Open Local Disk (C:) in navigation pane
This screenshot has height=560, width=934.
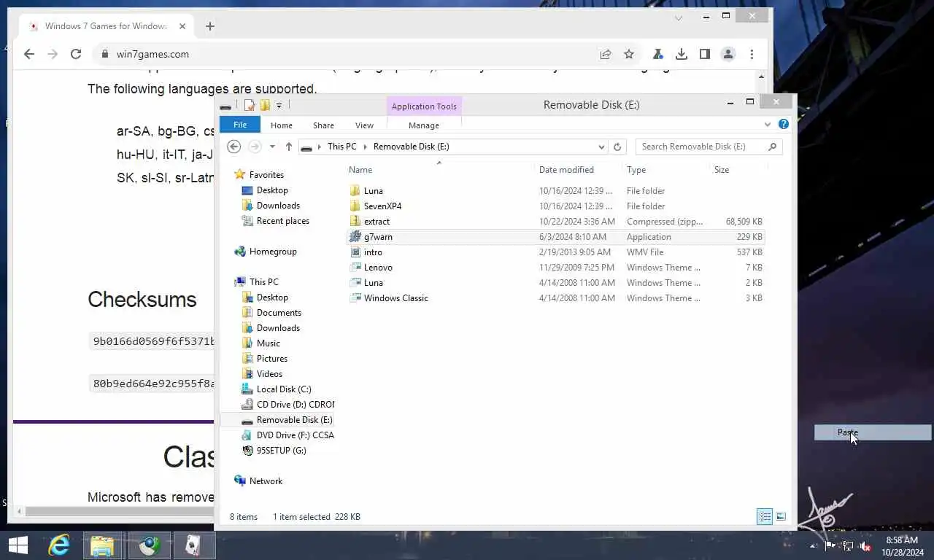tap(284, 389)
